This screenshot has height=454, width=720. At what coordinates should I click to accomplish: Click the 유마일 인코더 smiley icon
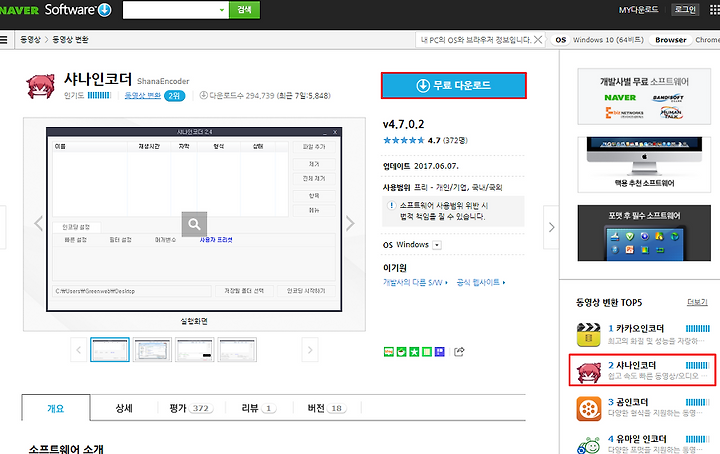[589, 444]
